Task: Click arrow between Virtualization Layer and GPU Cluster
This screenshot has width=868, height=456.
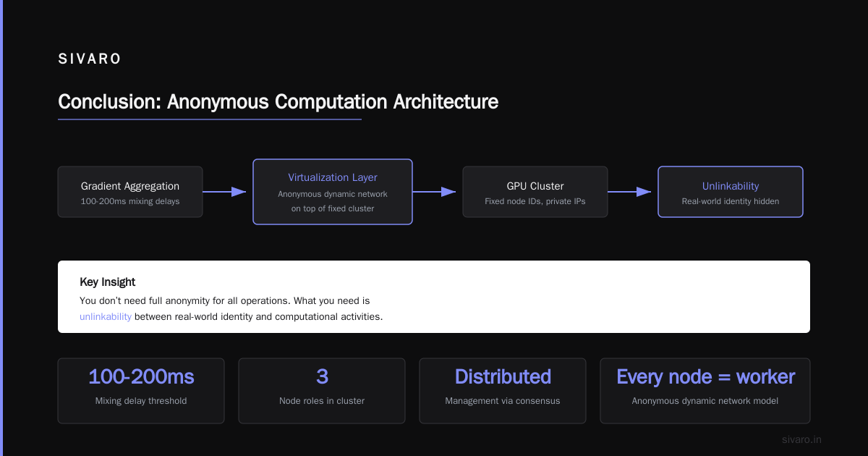Action: click(434, 192)
